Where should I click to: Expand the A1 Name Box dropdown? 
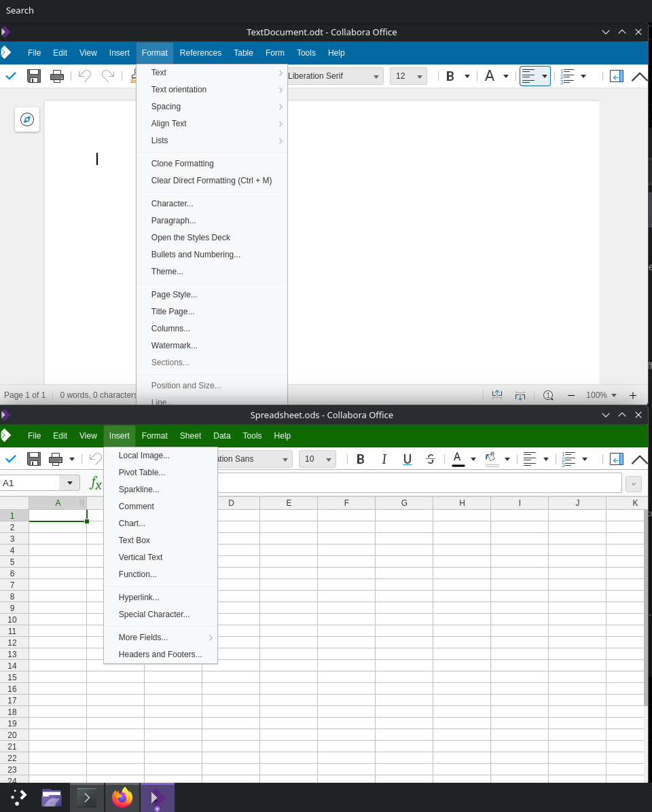click(69, 483)
